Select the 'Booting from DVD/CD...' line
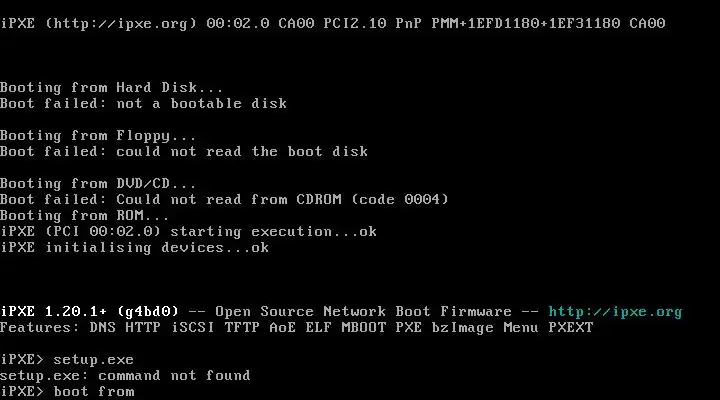The height and width of the screenshot is (400, 720). (98, 184)
